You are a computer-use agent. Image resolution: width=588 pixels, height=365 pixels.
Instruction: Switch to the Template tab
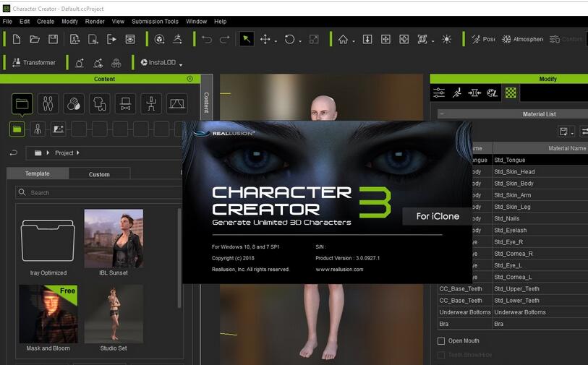click(38, 173)
